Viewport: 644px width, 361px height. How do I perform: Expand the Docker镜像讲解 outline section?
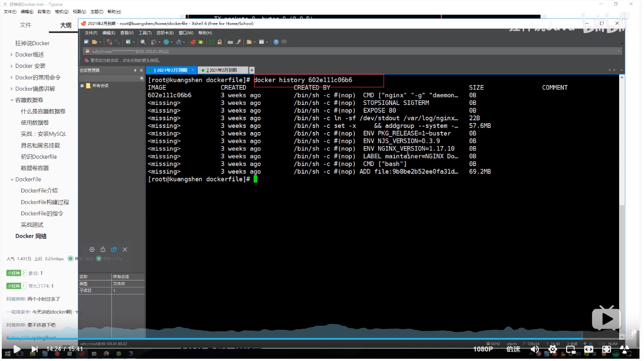(11, 89)
